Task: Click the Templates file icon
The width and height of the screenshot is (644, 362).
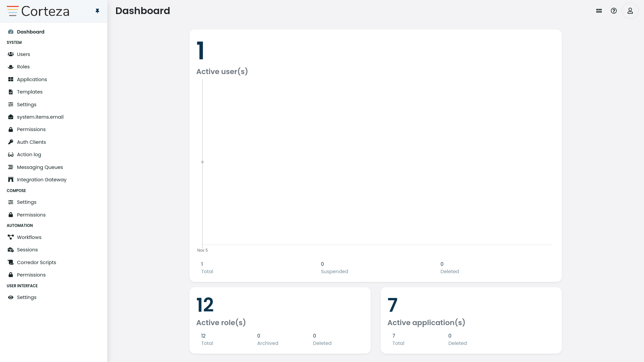Action: click(x=11, y=92)
